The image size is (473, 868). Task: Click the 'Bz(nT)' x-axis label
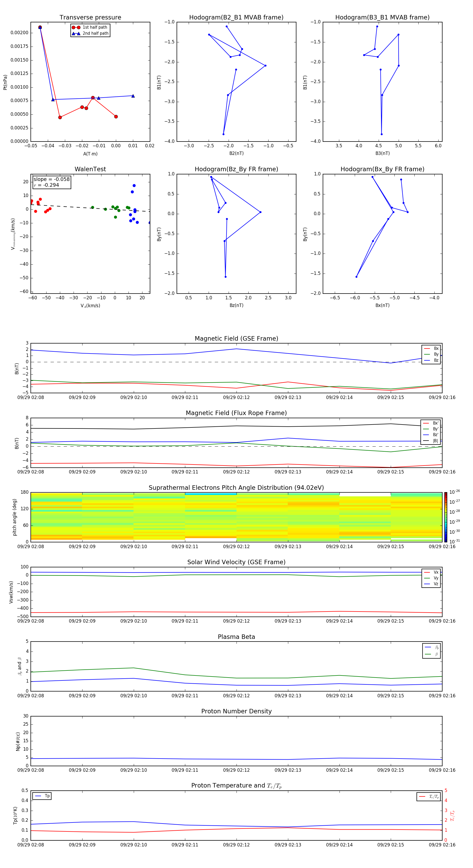pyautogui.click(x=236, y=305)
